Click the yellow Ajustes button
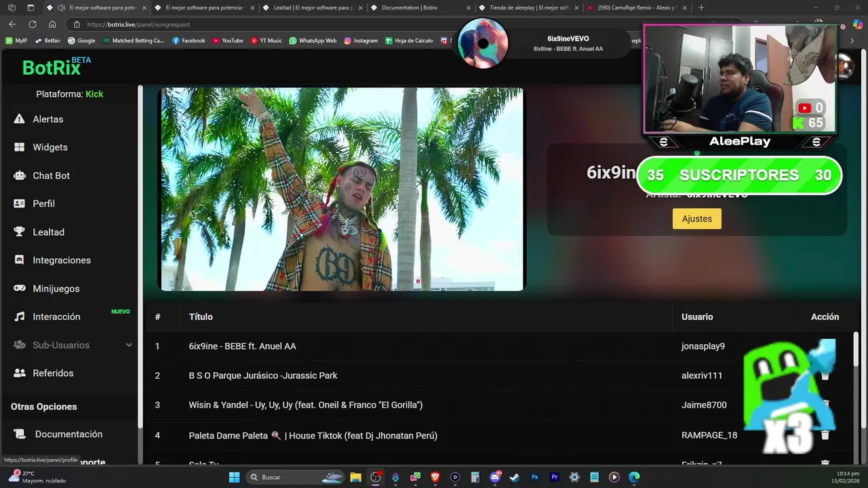The width and height of the screenshot is (868, 488). 697,219
